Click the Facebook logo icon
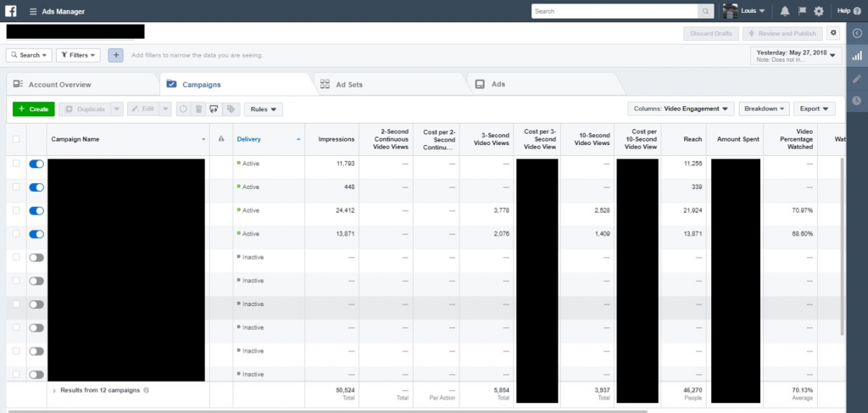 (x=10, y=11)
